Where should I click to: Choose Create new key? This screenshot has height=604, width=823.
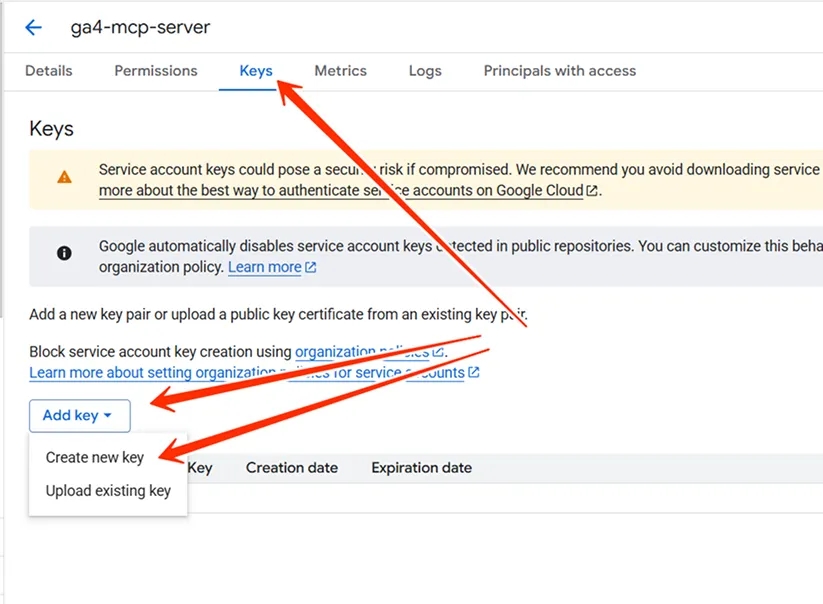coord(94,458)
